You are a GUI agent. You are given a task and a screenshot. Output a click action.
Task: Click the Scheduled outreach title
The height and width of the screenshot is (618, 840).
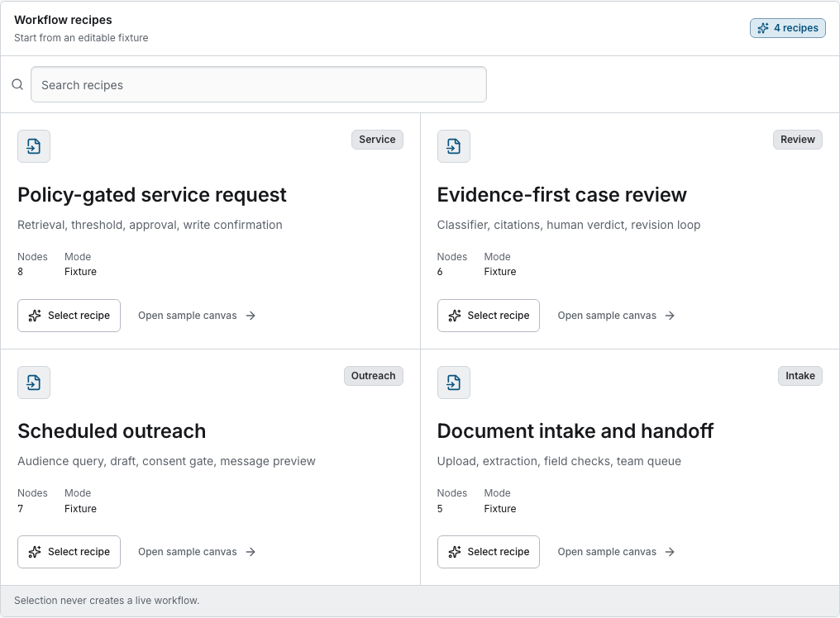point(112,431)
